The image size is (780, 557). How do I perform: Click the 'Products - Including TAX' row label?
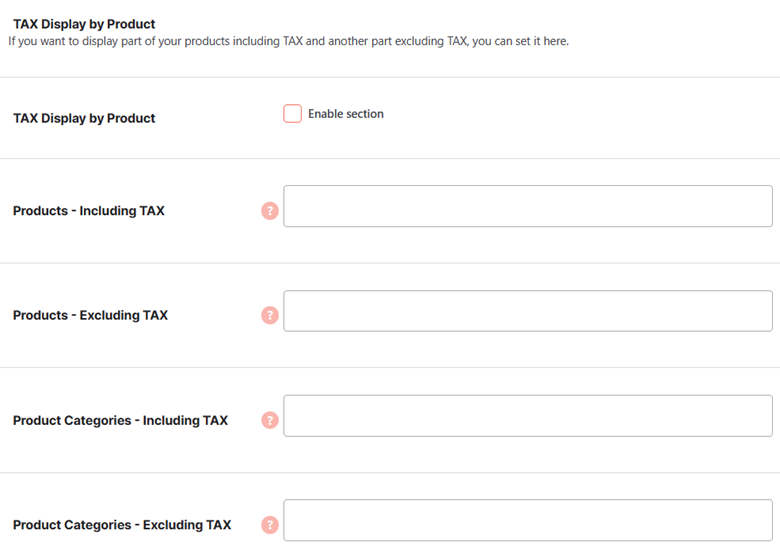(89, 211)
